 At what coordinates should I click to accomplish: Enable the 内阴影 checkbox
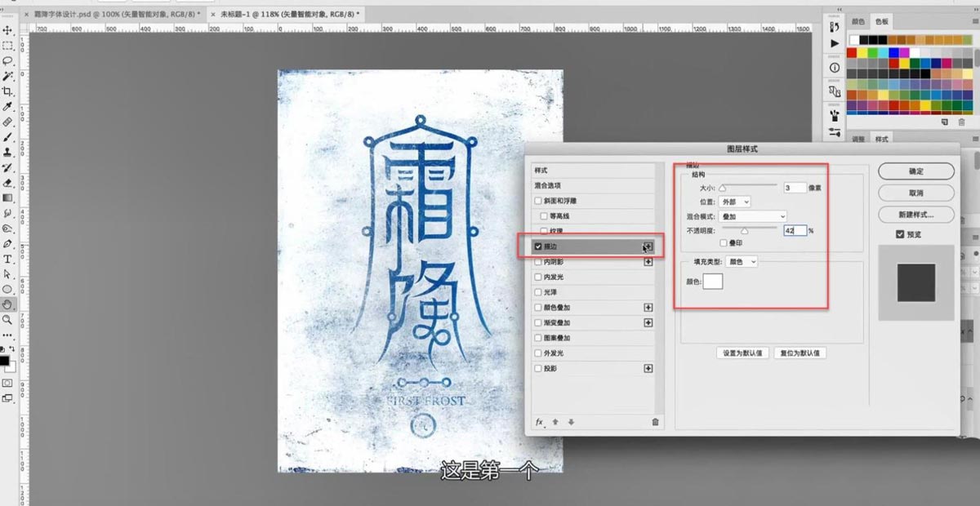click(537, 262)
